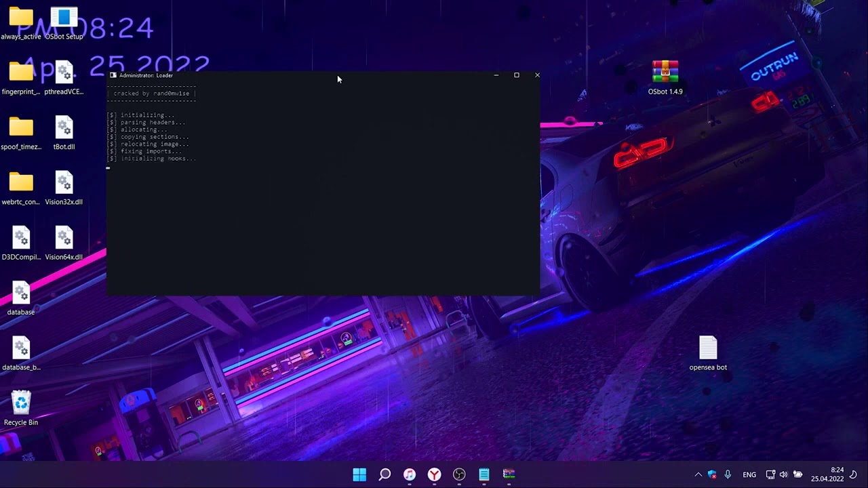The width and height of the screenshot is (868, 488).
Task: Open the taskbar clock and date
Action: (827, 474)
